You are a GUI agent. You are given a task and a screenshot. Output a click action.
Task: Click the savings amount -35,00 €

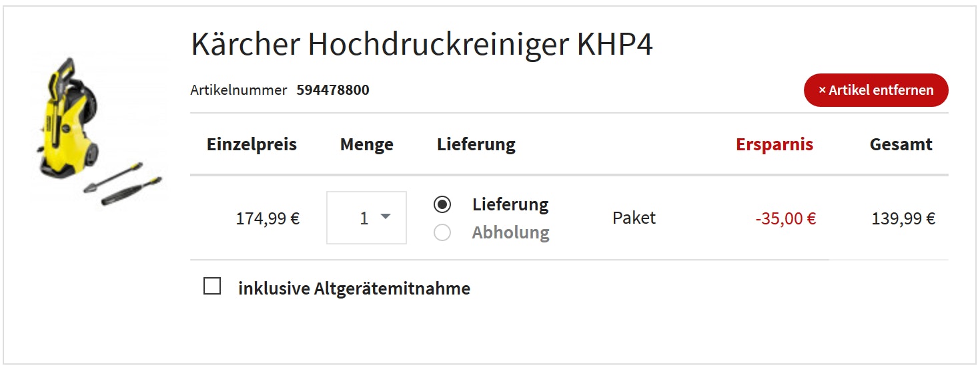(x=785, y=218)
